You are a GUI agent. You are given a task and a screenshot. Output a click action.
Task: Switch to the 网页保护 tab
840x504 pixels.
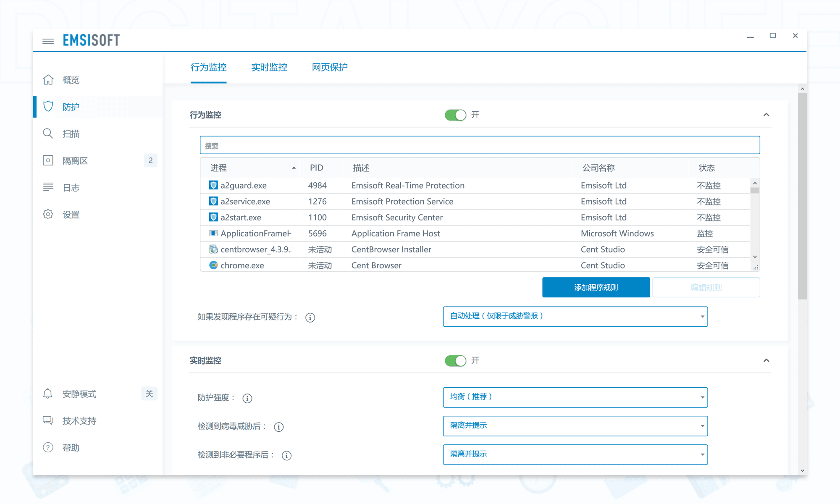tap(329, 67)
